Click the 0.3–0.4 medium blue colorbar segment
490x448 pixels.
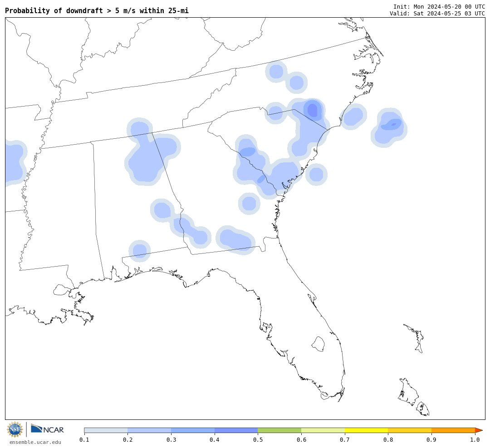(x=193, y=430)
